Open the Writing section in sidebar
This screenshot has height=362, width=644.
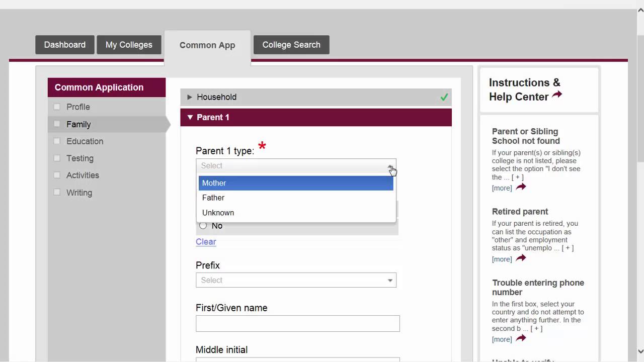click(79, 193)
